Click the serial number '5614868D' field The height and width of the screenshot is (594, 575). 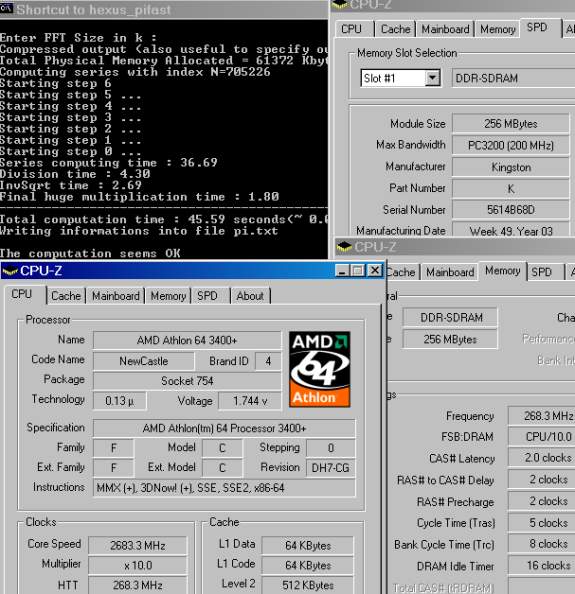point(511,210)
